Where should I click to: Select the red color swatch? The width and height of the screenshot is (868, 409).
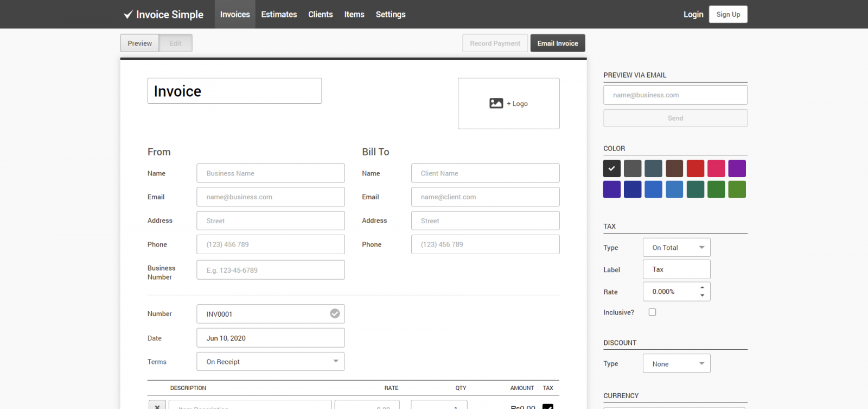click(x=695, y=168)
